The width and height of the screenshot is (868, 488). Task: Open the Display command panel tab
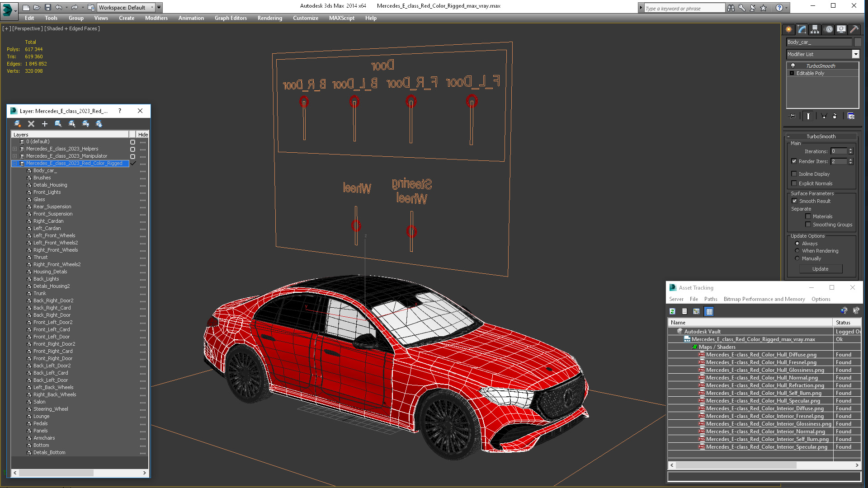[841, 29]
